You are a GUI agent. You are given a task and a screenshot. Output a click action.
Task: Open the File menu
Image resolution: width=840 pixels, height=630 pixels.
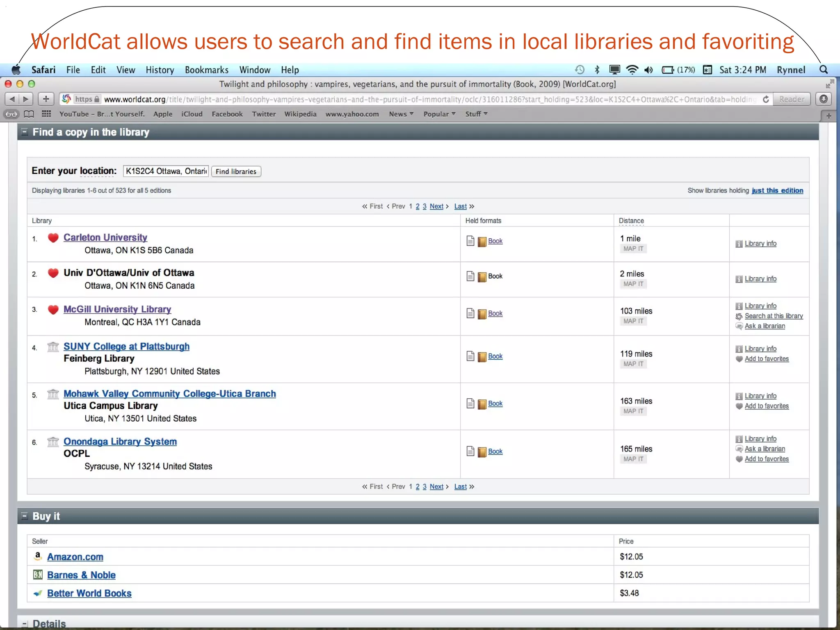click(73, 70)
